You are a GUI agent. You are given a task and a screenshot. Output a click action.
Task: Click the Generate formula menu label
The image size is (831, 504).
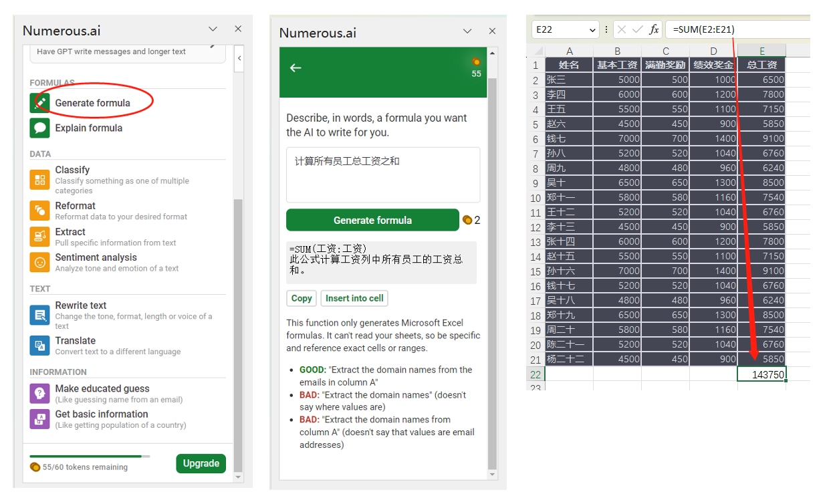pos(92,103)
